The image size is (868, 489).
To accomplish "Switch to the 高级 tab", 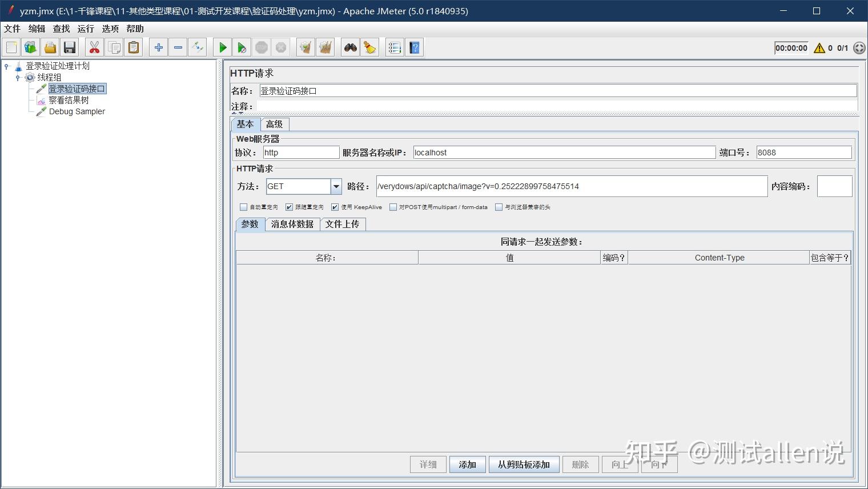I will pos(275,124).
